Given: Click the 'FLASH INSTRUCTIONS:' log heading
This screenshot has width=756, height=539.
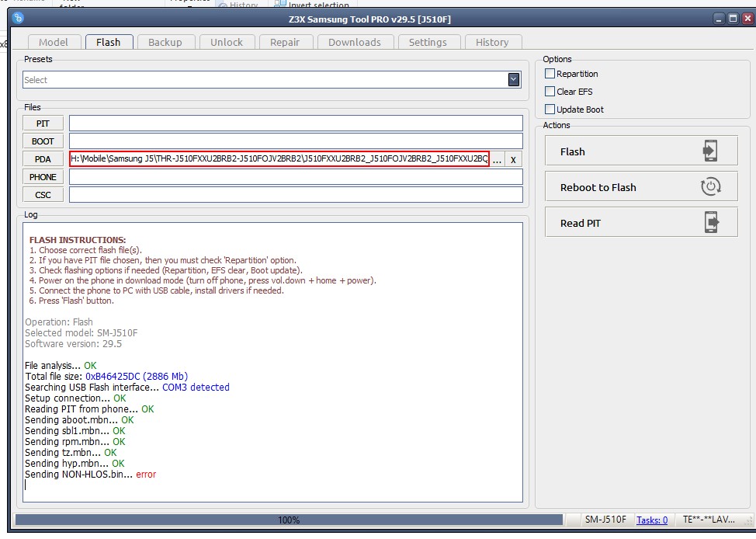Looking at the screenshot, I should 78,240.
